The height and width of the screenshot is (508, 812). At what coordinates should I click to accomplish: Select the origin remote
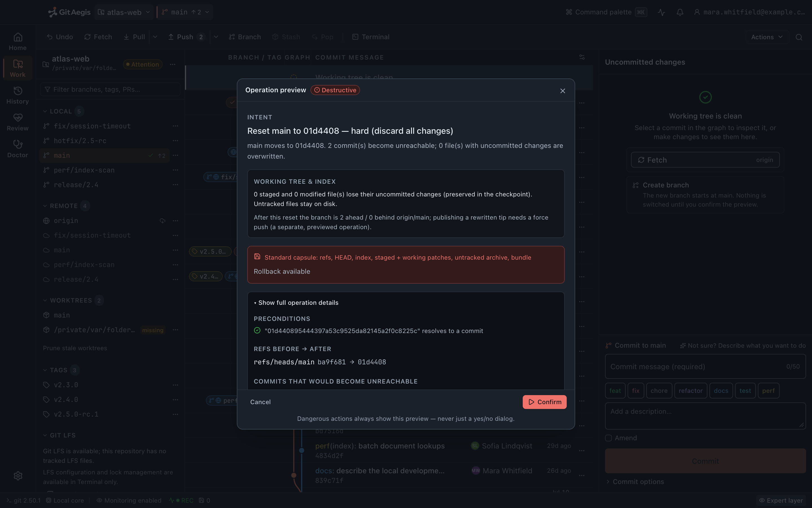[66, 221]
